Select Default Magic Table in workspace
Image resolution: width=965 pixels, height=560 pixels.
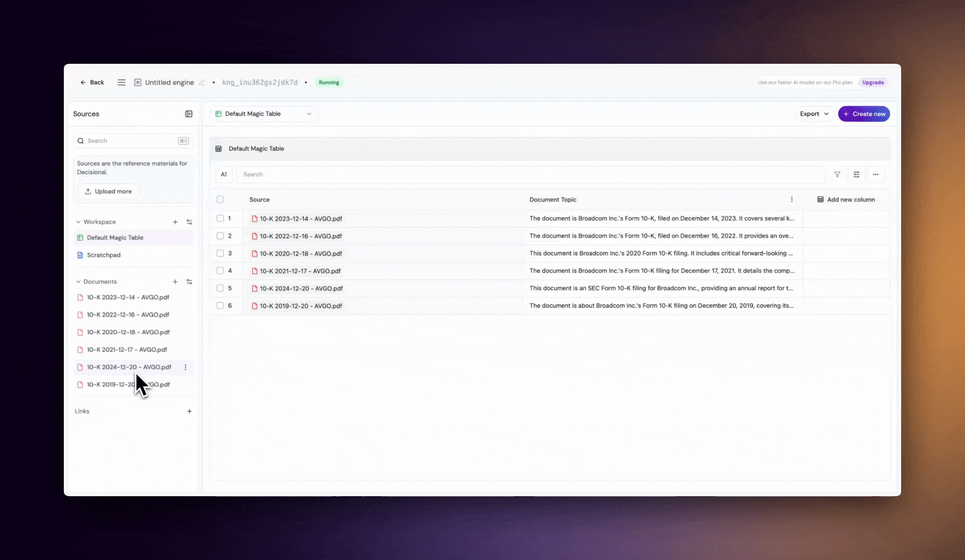pyautogui.click(x=134, y=238)
